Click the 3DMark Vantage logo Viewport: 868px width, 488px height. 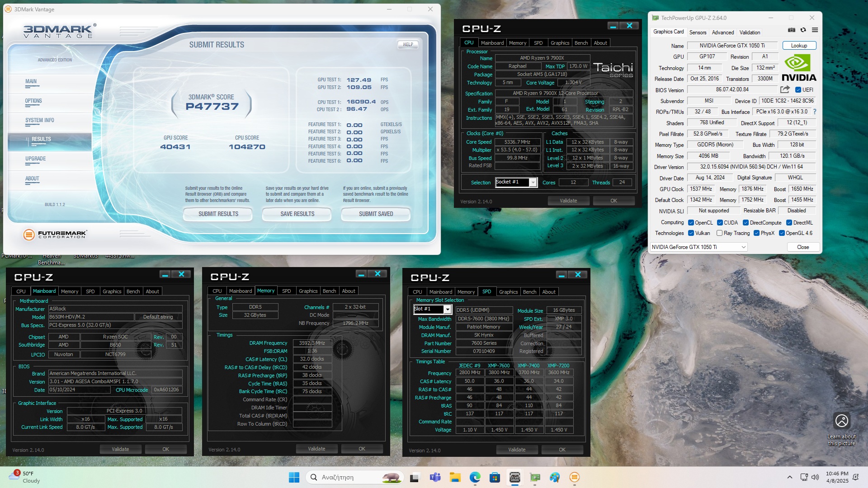60,31
